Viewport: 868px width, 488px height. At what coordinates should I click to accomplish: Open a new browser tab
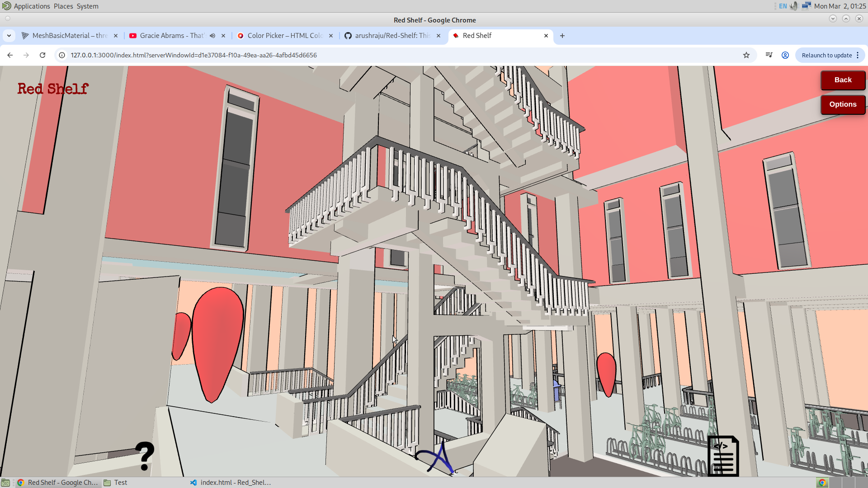tap(562, 36)
